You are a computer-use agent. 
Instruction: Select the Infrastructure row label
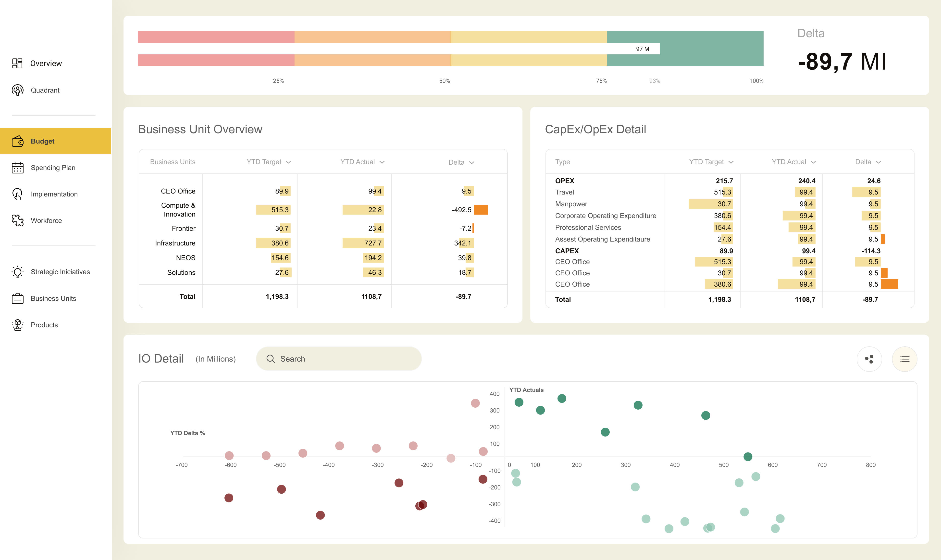pyautogui.click(x=175, y=243)
